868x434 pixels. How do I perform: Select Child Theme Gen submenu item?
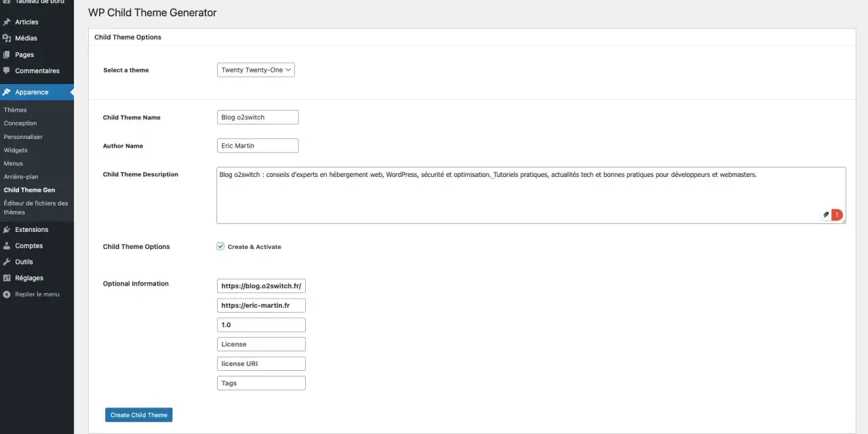29,190
